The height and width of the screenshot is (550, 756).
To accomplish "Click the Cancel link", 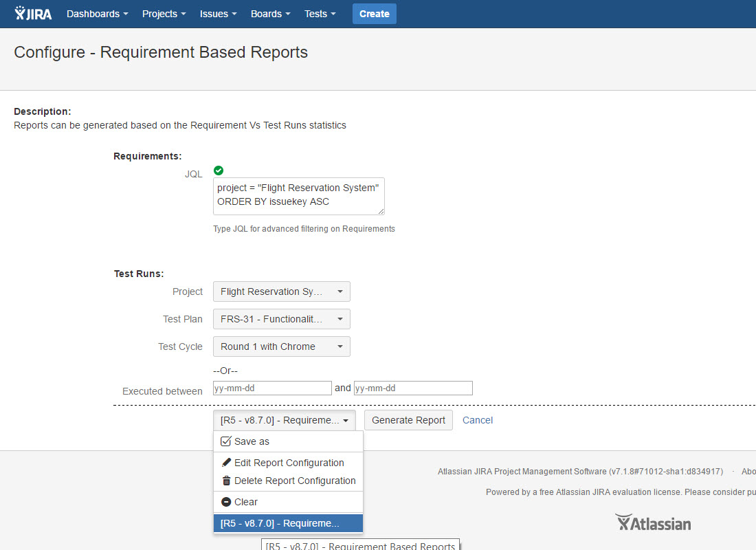I will (x=478, y=420).
